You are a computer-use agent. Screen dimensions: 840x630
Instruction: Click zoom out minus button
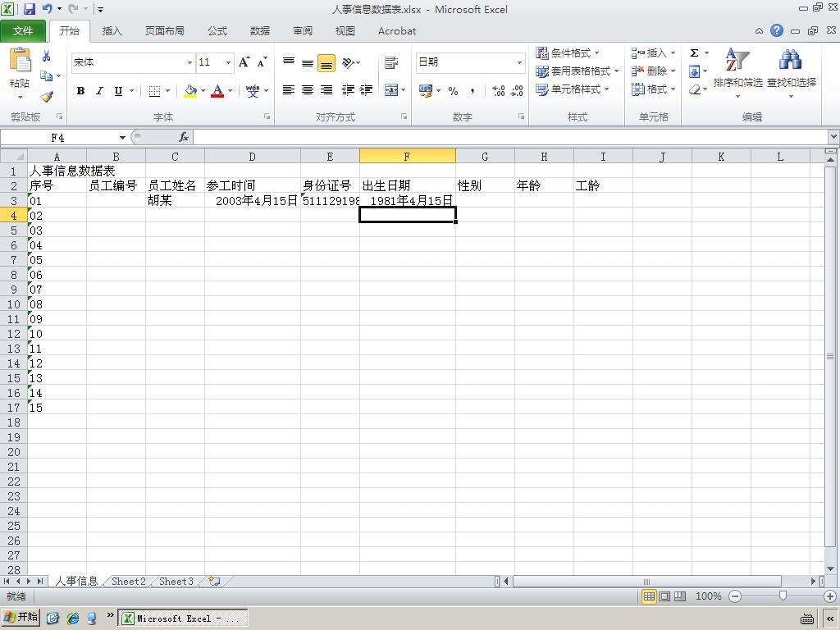735,596
